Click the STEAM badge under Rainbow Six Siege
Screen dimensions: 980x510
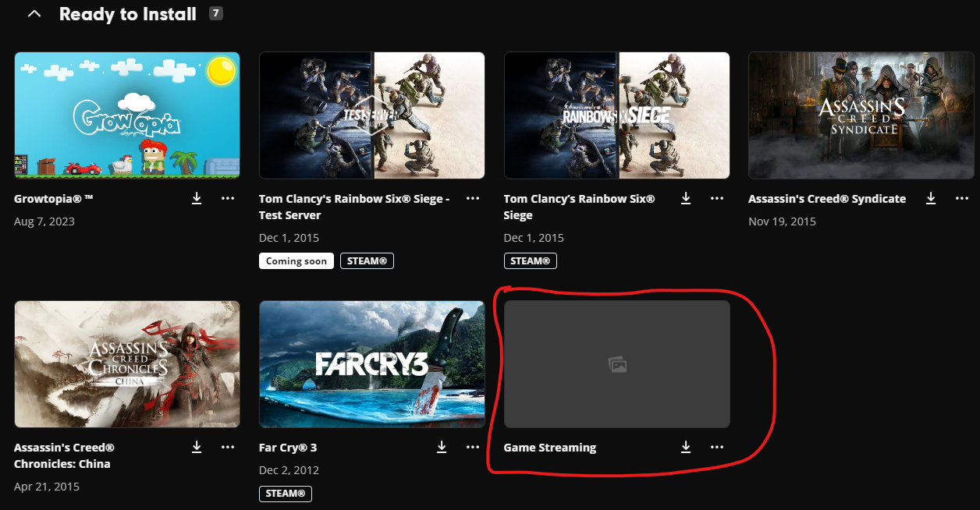point(531,261)
